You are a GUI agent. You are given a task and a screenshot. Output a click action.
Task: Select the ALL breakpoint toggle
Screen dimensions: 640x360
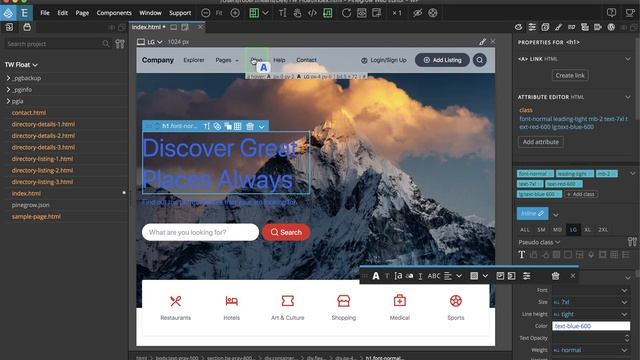coord(525,230)
